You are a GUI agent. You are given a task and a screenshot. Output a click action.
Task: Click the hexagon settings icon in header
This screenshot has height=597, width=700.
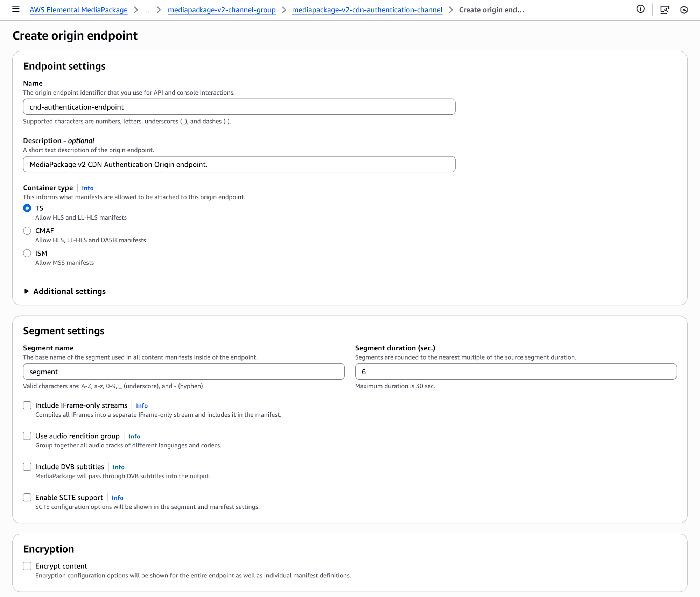[684, 10]
